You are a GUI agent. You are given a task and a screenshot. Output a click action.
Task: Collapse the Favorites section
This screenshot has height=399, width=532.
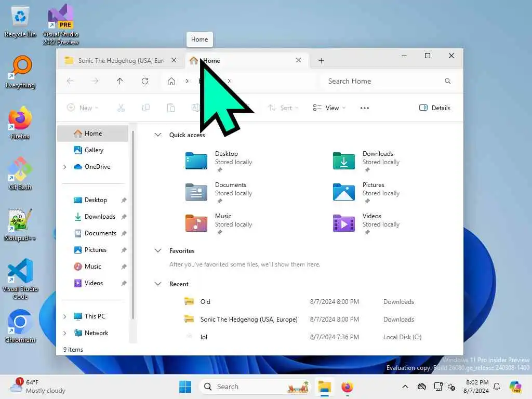(x=158, y=251)
